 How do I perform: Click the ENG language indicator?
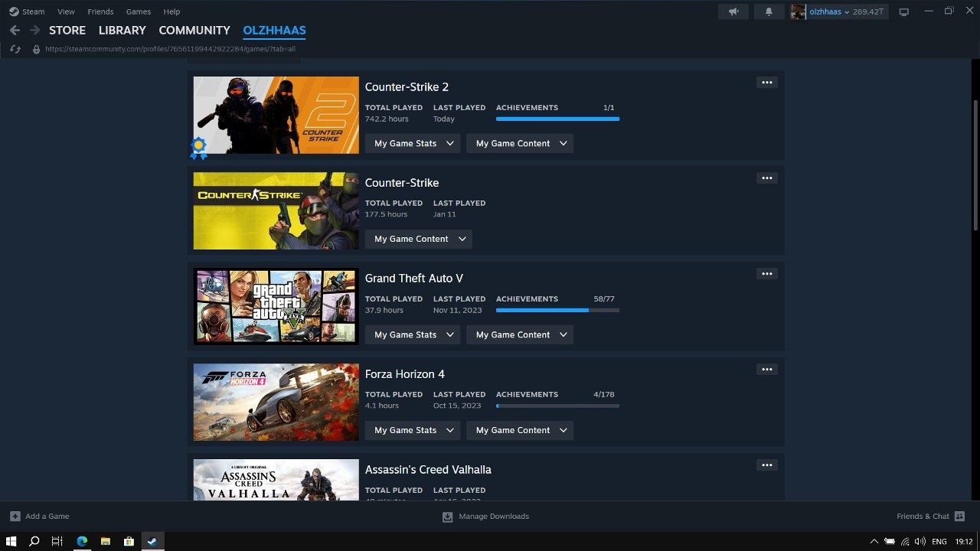coord(939,541)
